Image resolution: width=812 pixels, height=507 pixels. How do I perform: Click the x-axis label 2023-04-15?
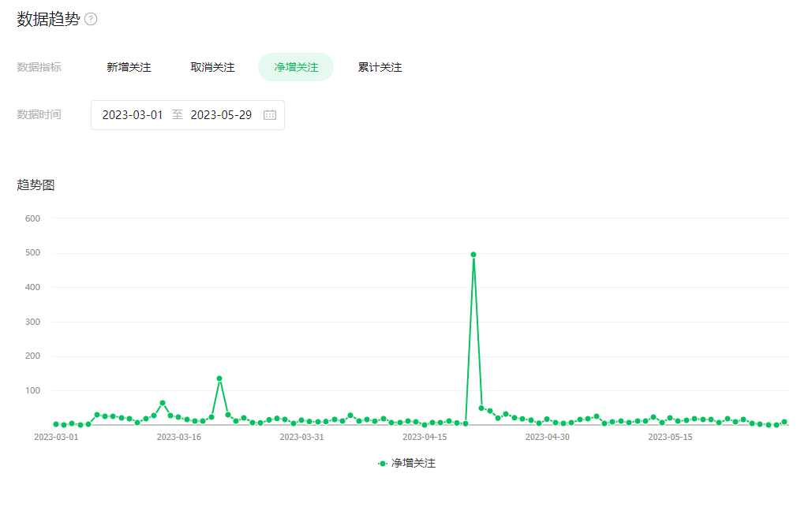click(425, 437)
